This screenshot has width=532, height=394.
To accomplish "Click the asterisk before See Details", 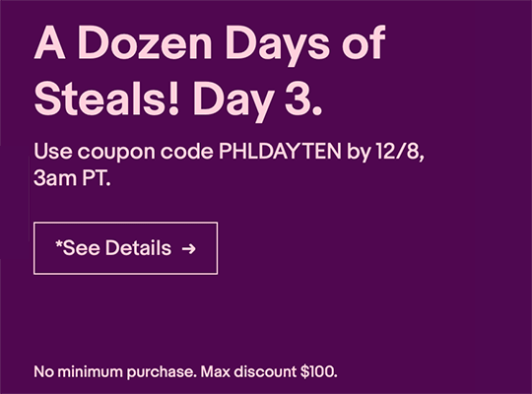I will [x=59, y=243].
